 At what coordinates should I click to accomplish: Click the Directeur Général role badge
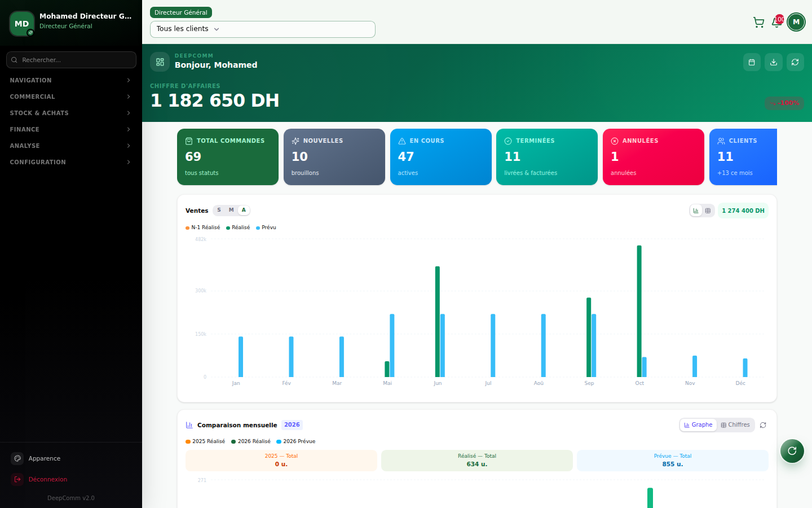click(181, 12)
